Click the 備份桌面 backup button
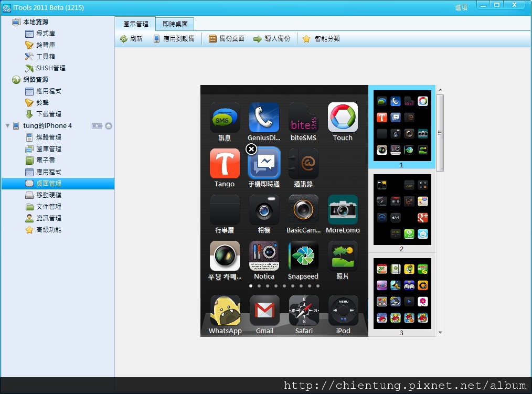 pyautogui.click(x=227, y=39)
